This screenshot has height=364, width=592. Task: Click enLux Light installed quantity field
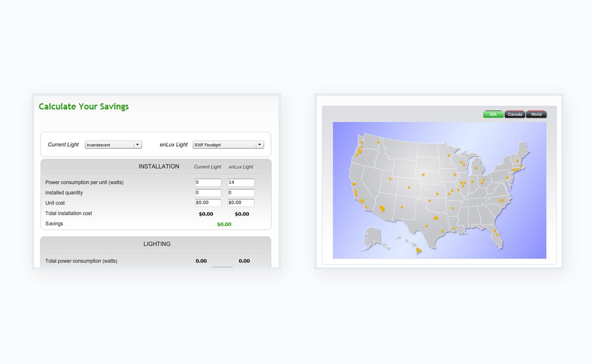pyautogui.click(x=241, y=193)
